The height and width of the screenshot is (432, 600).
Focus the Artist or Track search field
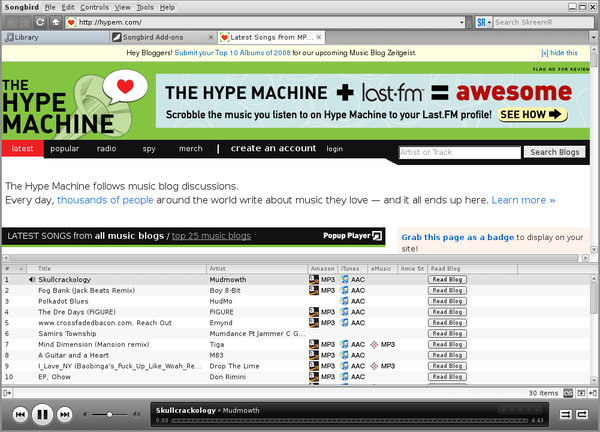click(x=459, y=152)
